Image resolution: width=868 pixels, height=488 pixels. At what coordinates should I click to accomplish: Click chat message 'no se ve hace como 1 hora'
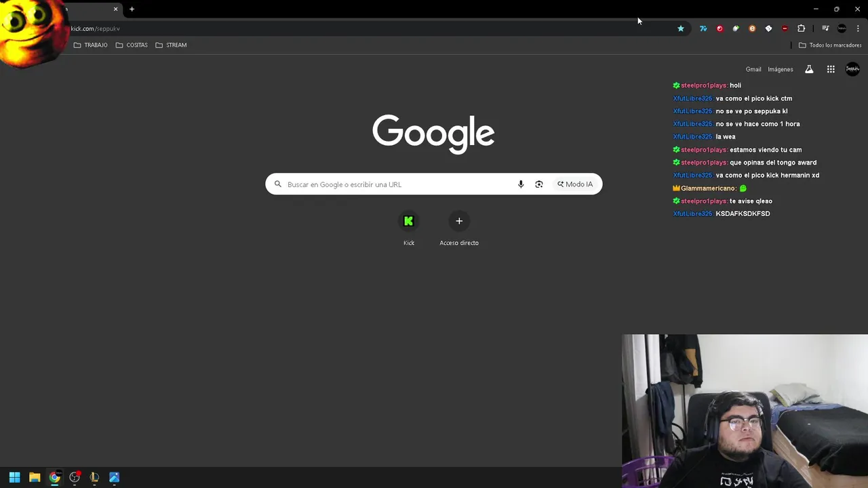757,124
